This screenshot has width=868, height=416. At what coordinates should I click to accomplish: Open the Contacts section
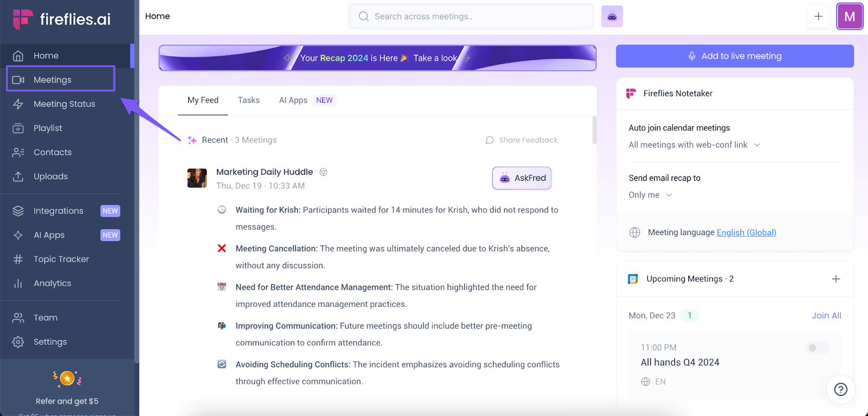click(x=53, y=152)
